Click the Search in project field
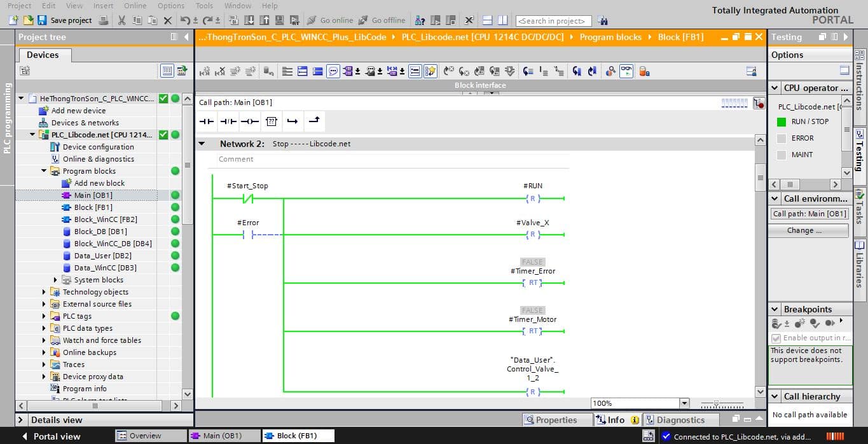868x444 pixels. [x=553, y=21]
